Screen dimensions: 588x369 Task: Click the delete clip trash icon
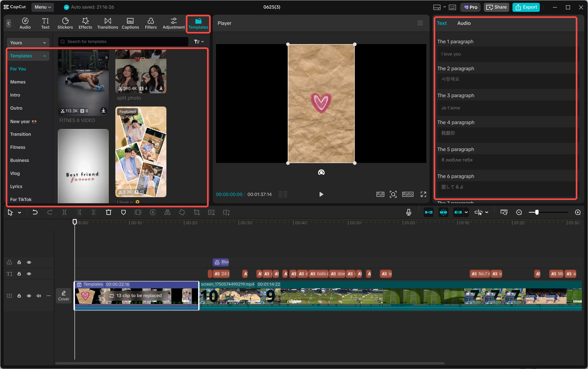tap(109, 212)
